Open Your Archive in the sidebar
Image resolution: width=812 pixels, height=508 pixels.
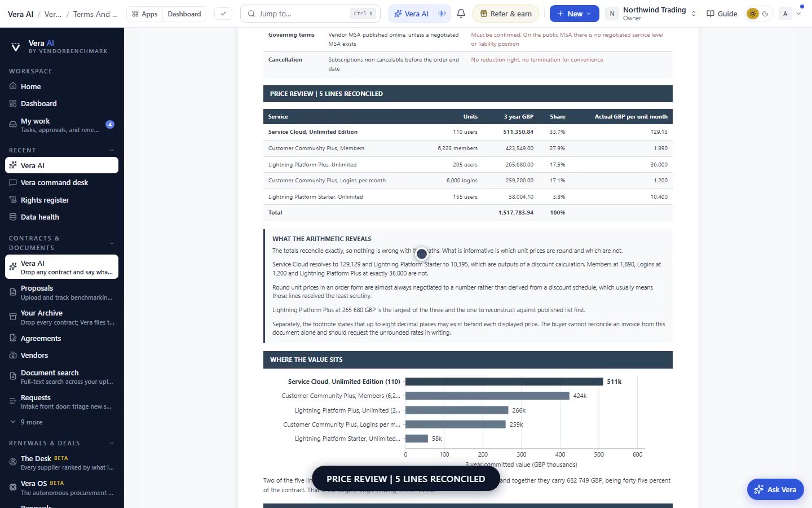62,317
